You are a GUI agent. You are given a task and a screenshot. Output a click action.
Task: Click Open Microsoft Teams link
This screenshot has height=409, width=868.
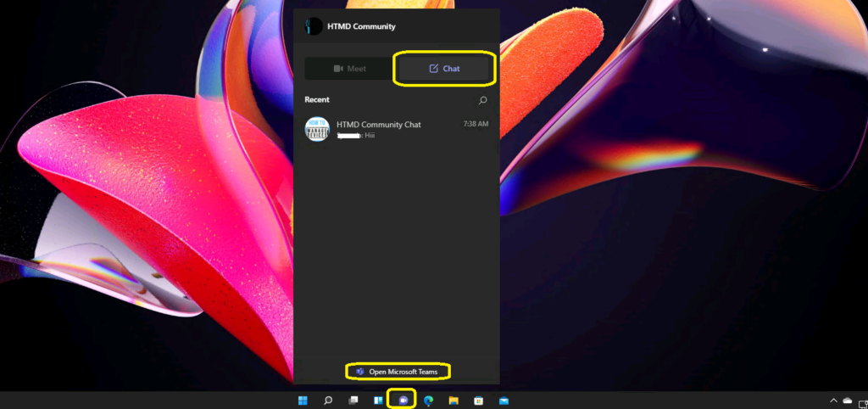pyautogui.click(x=398, y=372)
